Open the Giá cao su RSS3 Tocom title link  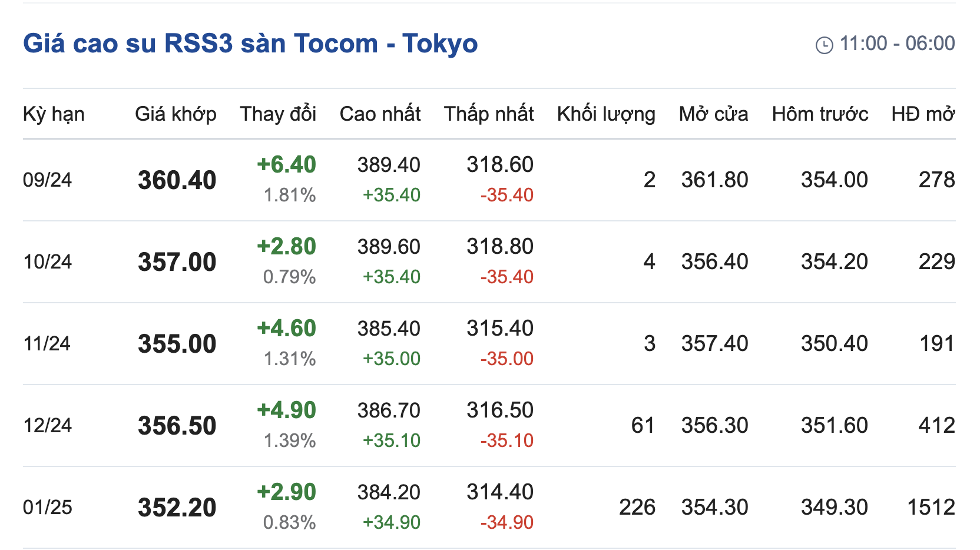click(x=250, y=44)
